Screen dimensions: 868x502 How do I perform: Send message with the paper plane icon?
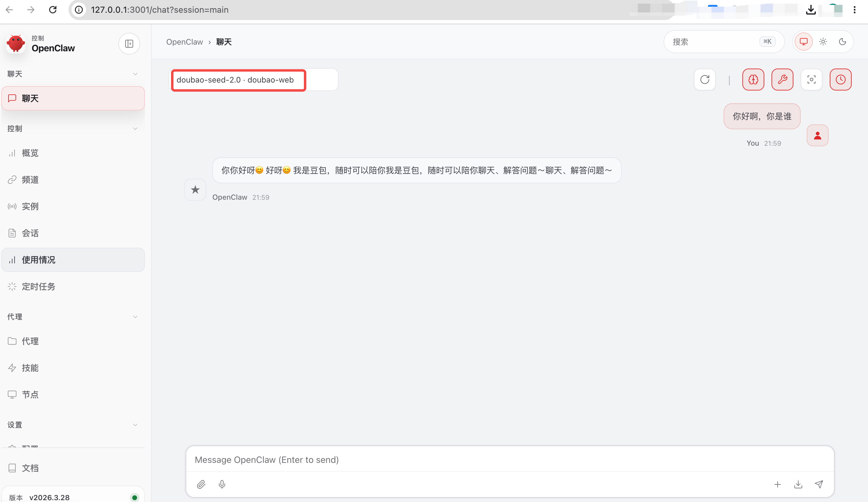click(x=819, y=484)
